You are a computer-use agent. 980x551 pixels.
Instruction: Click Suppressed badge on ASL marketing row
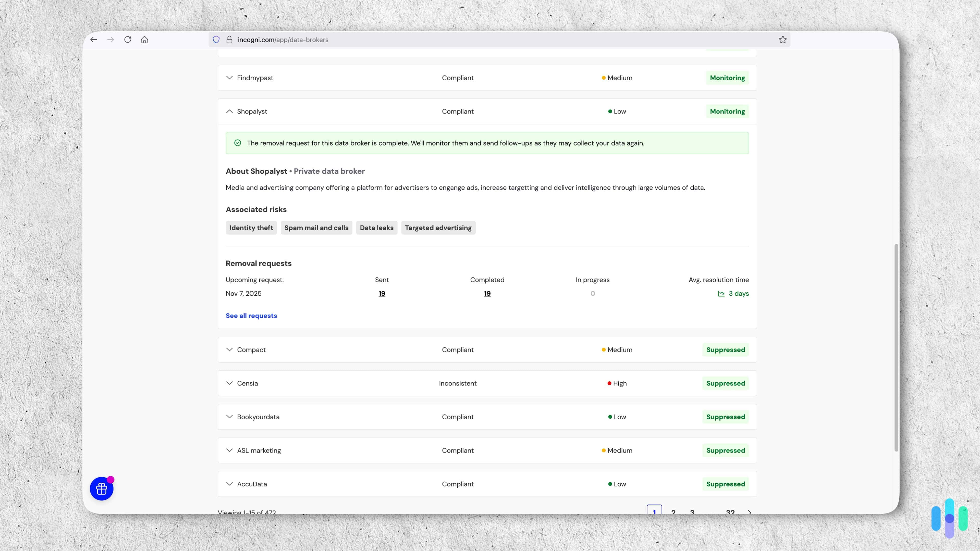726,450
